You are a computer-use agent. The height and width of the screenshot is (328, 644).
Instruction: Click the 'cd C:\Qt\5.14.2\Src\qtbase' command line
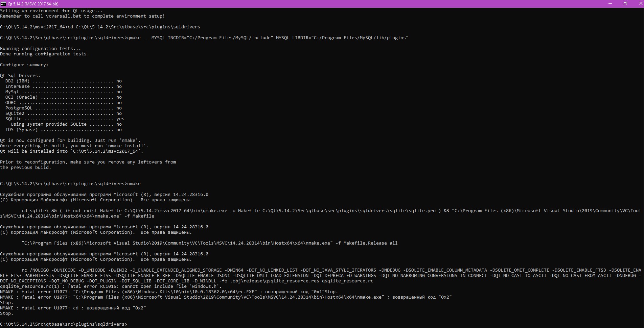tap(100, 27)
